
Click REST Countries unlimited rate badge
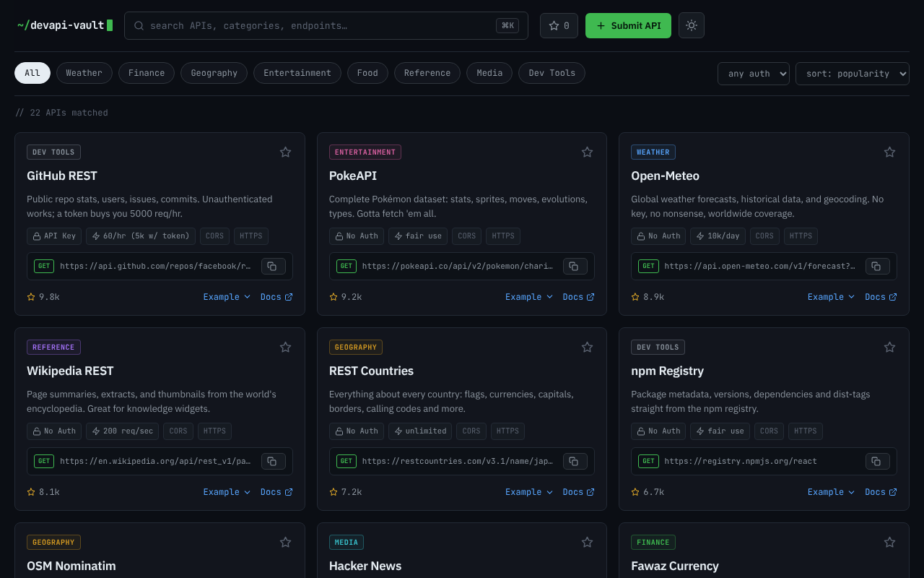[422, 431]
